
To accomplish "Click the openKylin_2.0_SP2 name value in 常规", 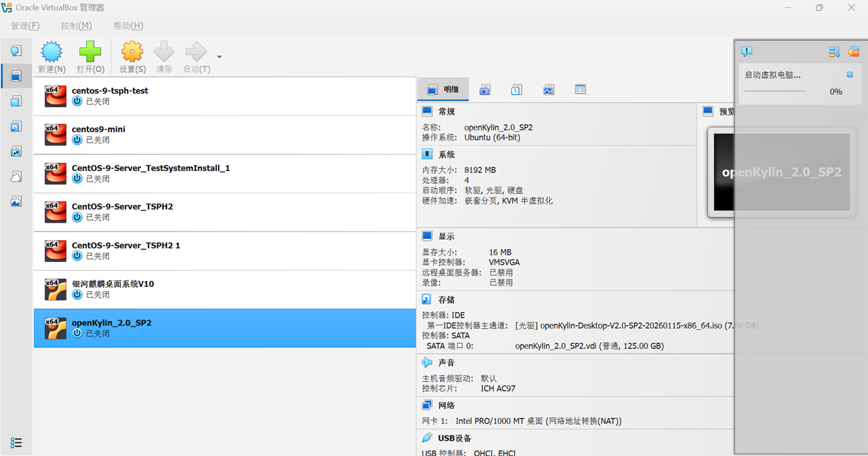I will click(x=498, y=128).
